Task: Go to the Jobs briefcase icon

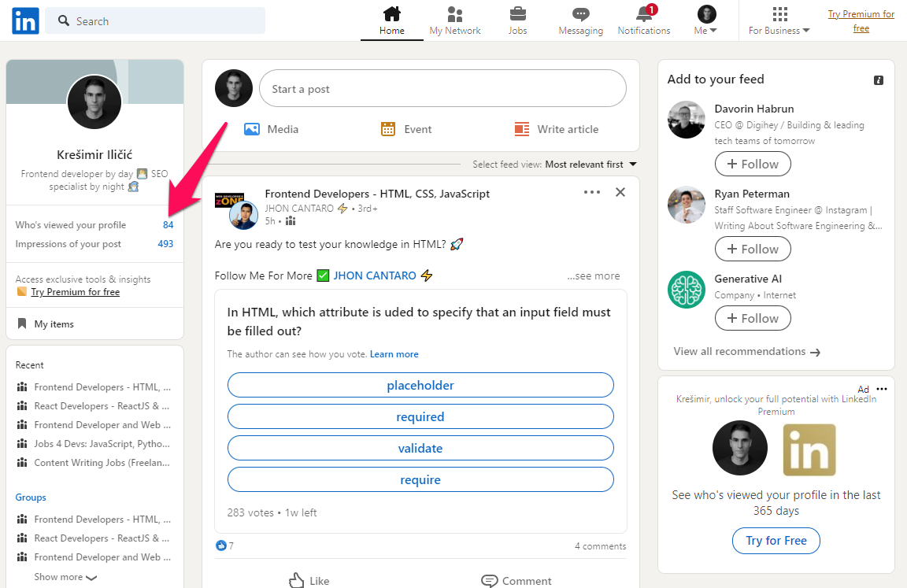Action: pos(517,15)
